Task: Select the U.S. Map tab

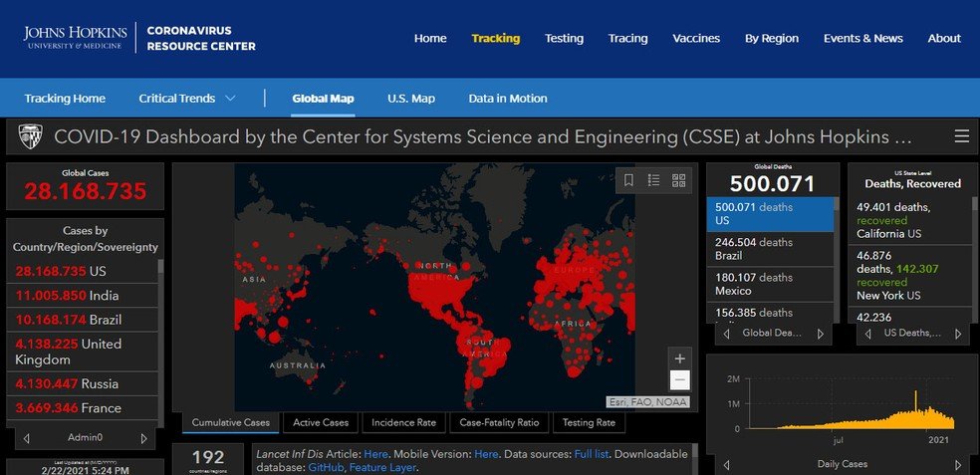Action: (411, 99)
